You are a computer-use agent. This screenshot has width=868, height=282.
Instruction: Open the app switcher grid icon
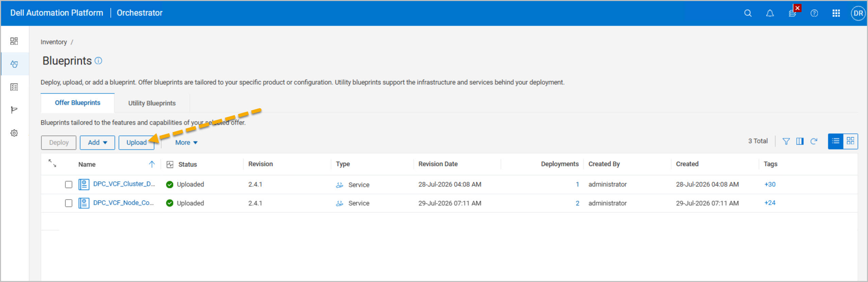[836, 13]
